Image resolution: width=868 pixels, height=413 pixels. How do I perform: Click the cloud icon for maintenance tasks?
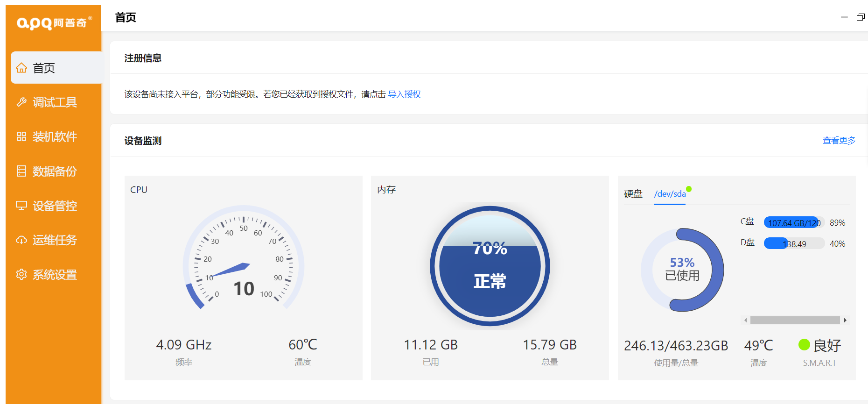[21, 240]
